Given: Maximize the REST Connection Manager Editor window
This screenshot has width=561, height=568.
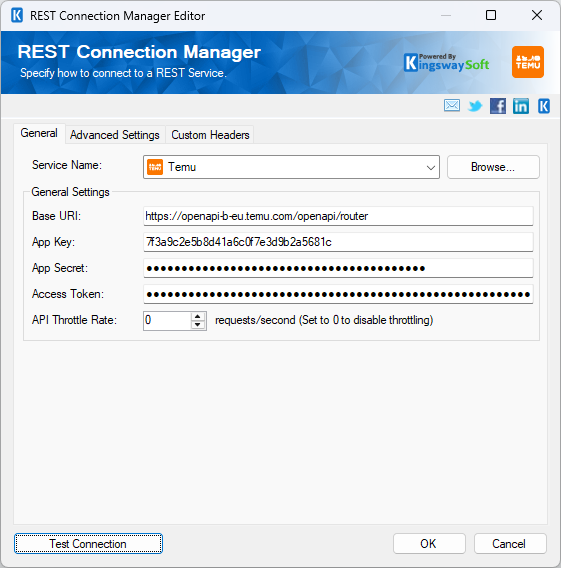Looking at the screenshot, I should coord(491,15).
